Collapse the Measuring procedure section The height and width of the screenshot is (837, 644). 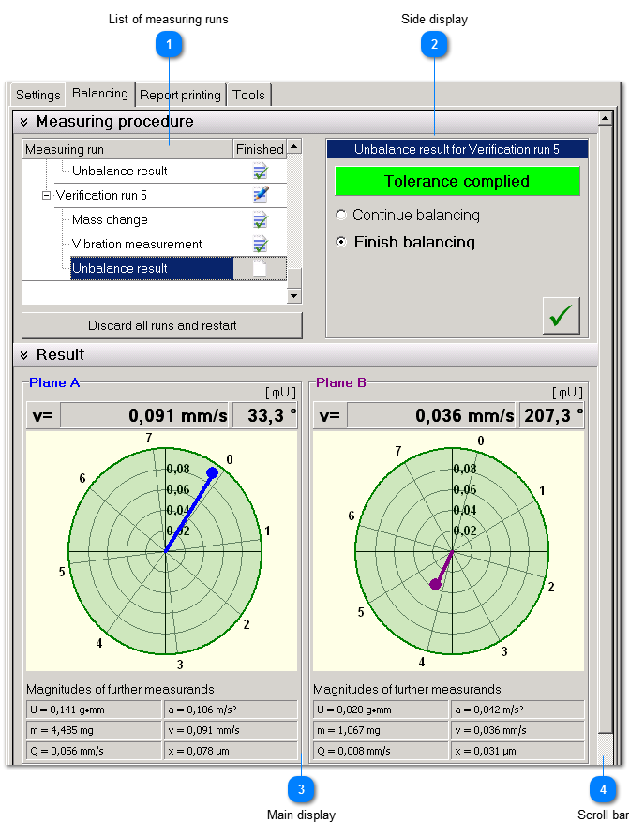point(24,122)
